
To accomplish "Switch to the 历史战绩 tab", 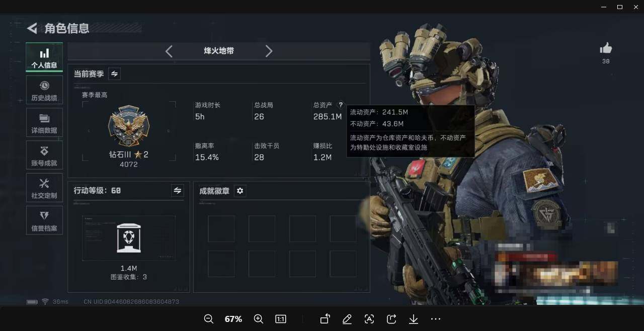I will tap(44, 90).
